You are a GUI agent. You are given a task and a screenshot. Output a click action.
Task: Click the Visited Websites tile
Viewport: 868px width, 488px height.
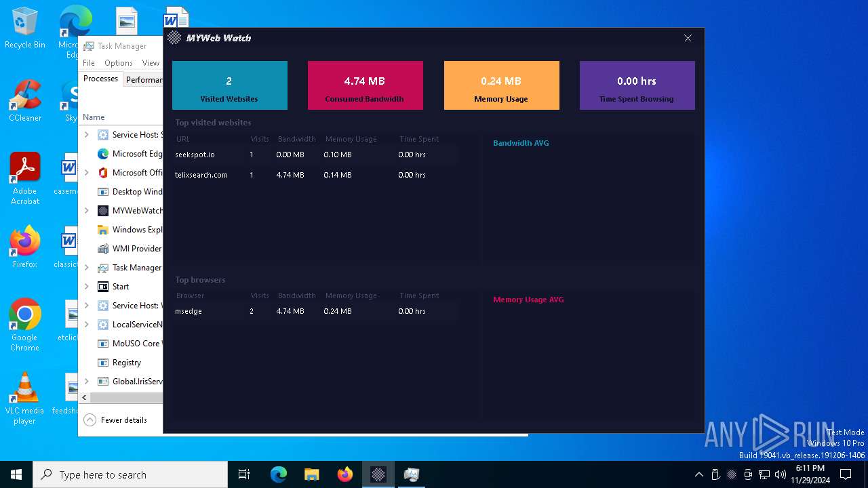pos(230,85)
